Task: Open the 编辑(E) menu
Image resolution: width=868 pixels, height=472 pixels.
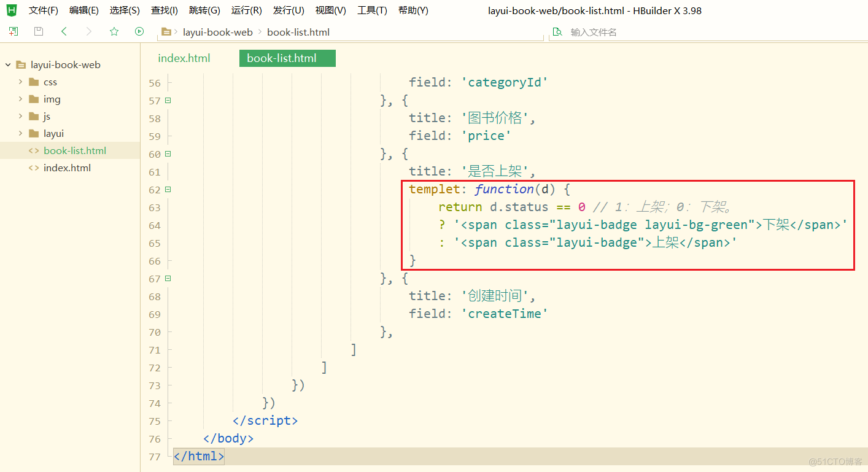Action: [x=84, y=10]
